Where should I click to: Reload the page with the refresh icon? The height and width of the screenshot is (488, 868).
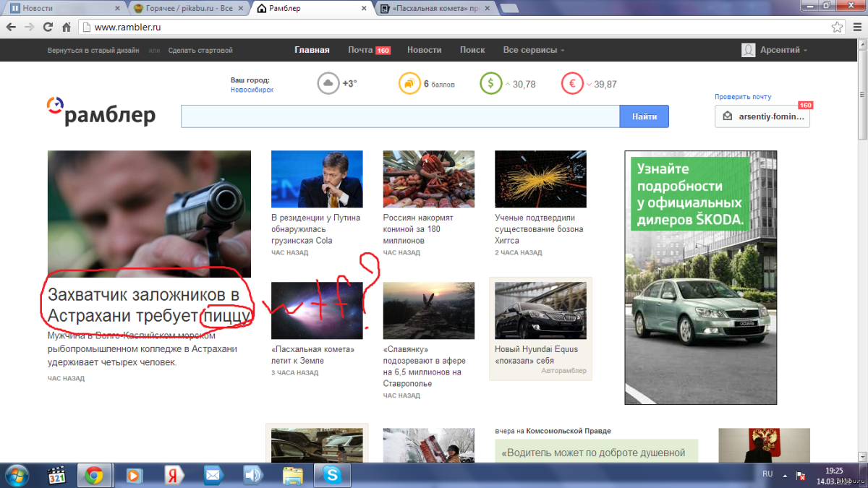(x=48, y=27)
